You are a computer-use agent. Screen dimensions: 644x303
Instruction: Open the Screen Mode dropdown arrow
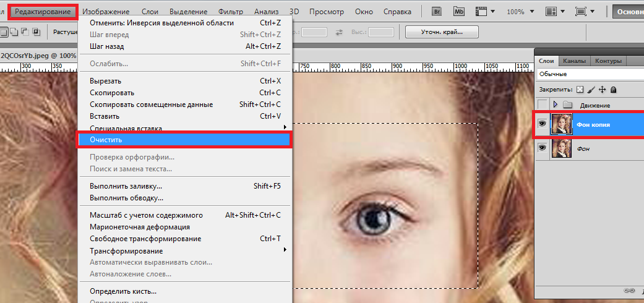coord(592,12)
